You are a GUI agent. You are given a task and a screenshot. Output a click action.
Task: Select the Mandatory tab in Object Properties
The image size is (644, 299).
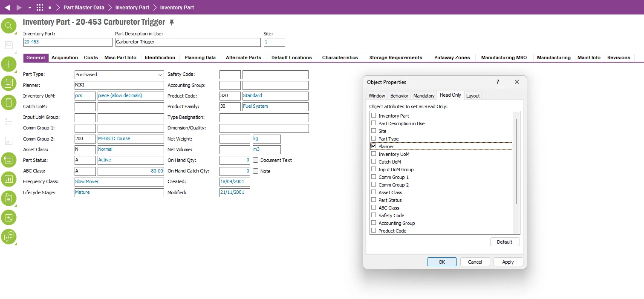(x=424, y=96)
